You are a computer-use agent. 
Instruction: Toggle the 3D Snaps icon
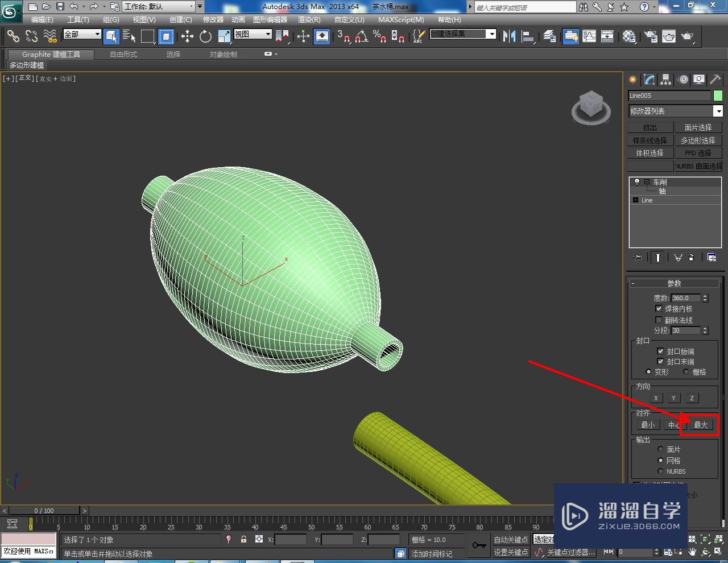pyautogui.click(x=344, y=36)
